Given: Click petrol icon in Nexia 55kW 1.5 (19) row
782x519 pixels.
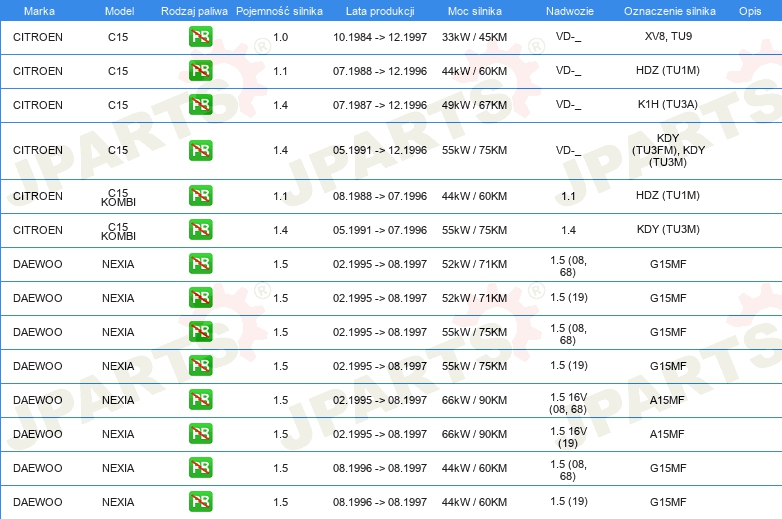Looking at the screenshot, I should coord(200,365).
